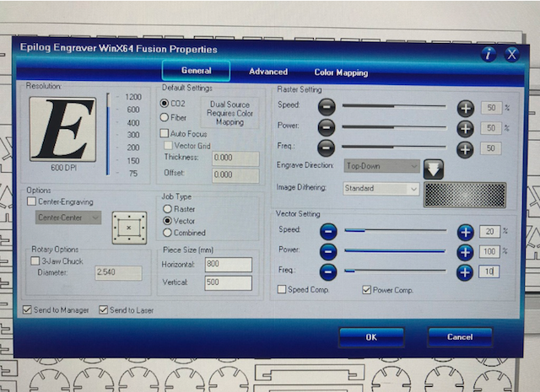This screenshot has width=540, height=392.
Task: Click the Raster Power slider track
Action: point(394,127)
